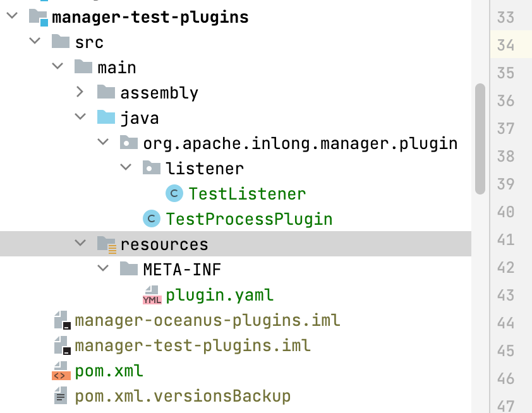
Task: Click the pom.xml Maven file icon
Action: (x=60, y=371)
